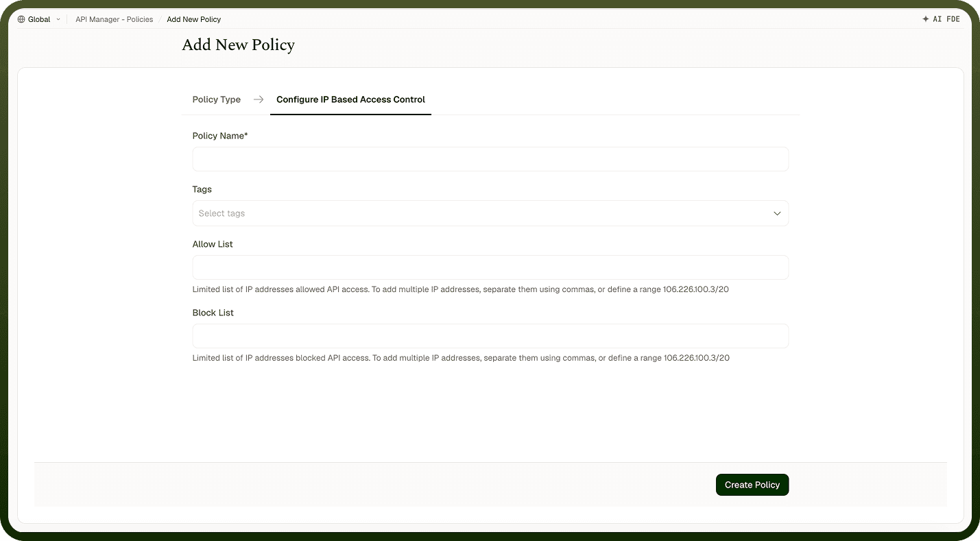980x541 pixels.
Task: Select Configure IP Based Access Control tab
Action: pos(351,99)
